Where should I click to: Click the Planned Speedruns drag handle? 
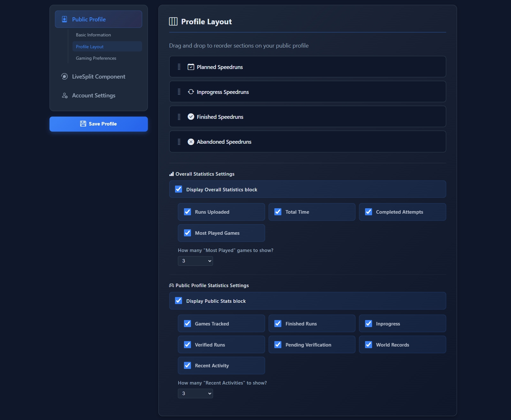point(179,67)
